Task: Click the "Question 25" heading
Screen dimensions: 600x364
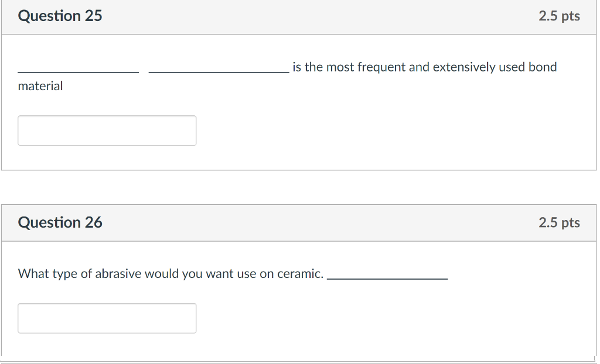Action: (60, 16)
